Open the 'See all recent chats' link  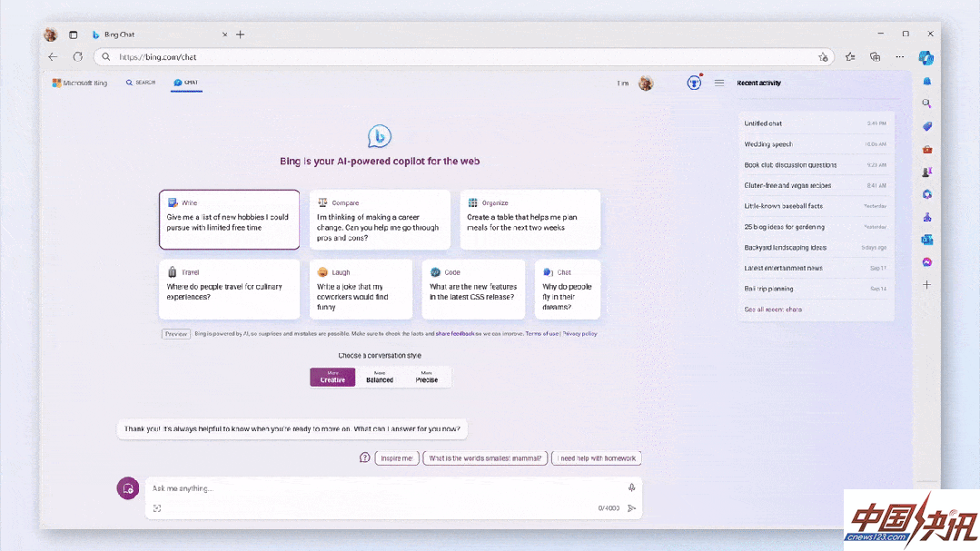tap(773, 310)
